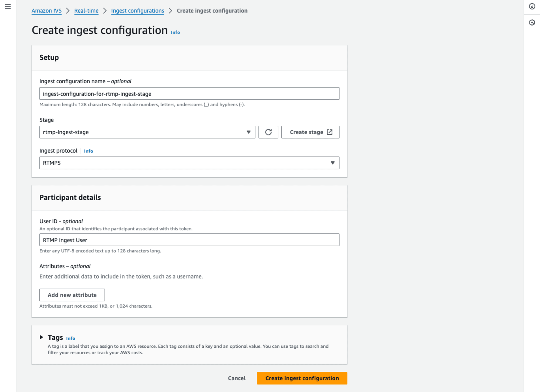Expand the Tags section
The height and width of the screenshot is (392, 540).
pos(41,337)
